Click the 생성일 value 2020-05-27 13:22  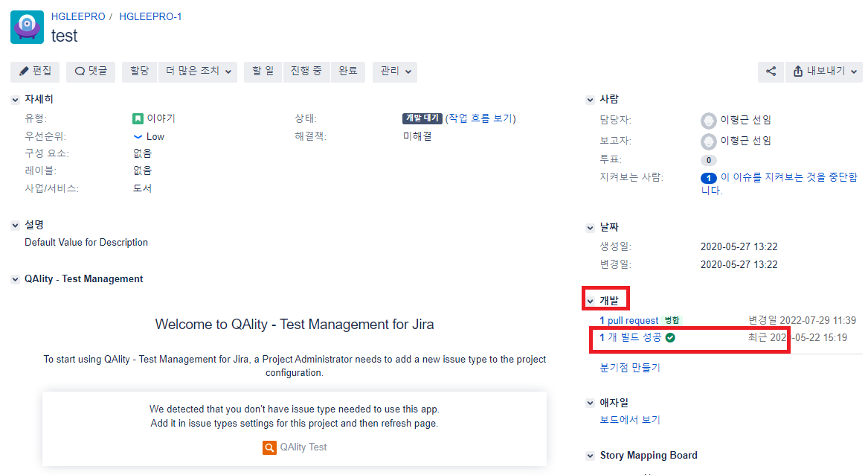(x=739, y=246)
